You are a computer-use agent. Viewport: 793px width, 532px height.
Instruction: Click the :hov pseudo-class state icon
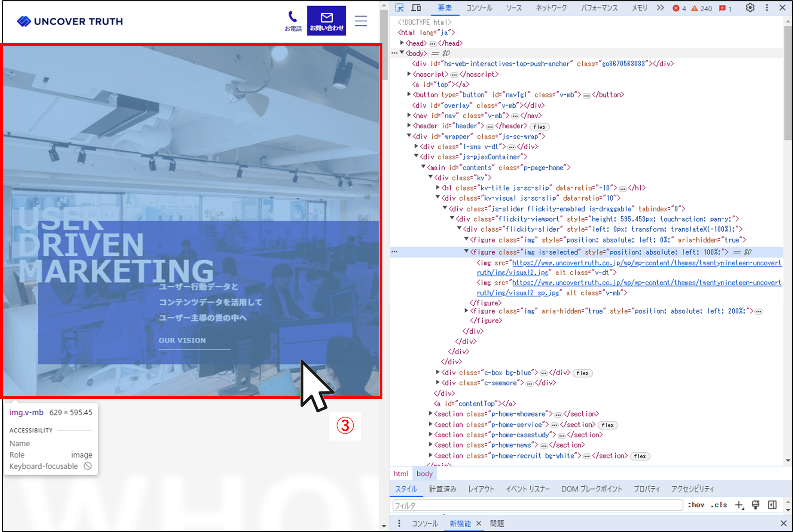(696, 505)
